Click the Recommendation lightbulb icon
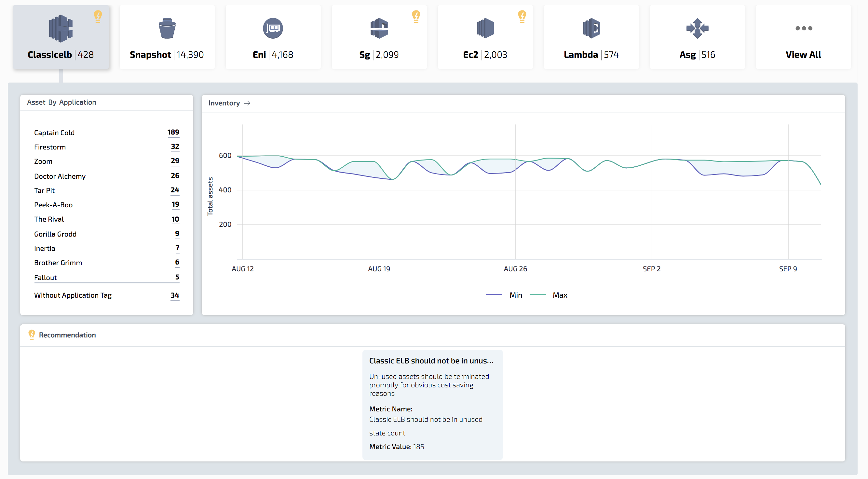 [x=32, y=335]
